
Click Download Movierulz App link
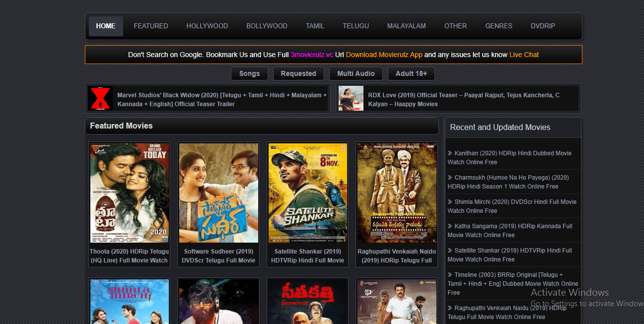[x=384, y=55]
